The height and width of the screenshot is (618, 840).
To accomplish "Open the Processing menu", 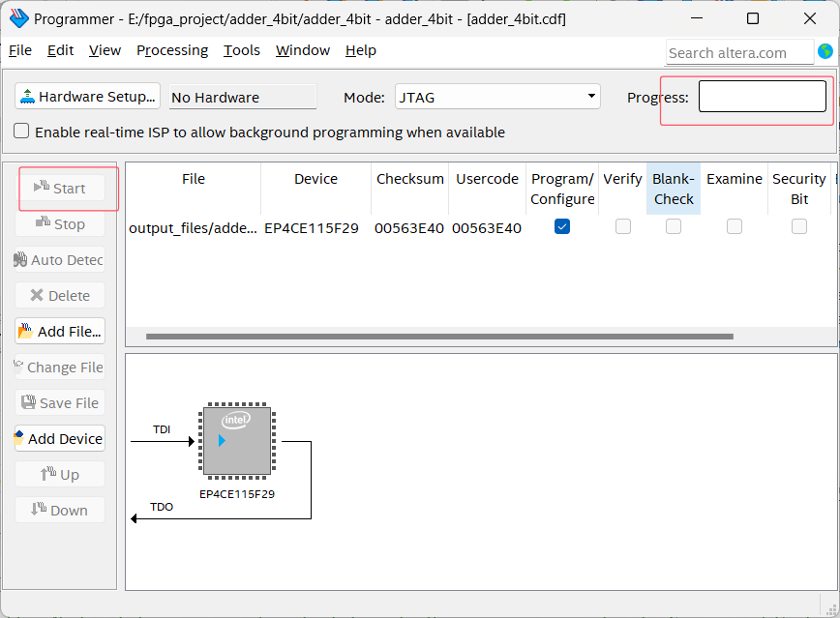I will click(172, 50).
